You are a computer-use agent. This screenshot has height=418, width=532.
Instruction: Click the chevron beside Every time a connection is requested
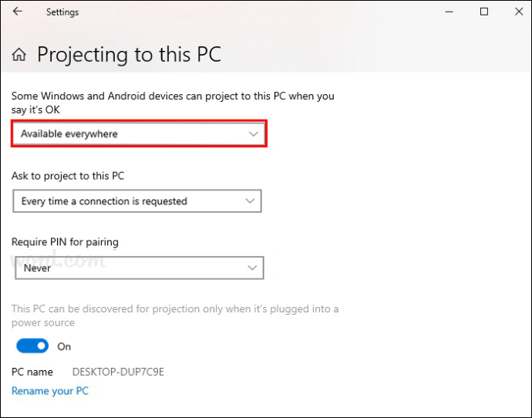tap(249, 201)
